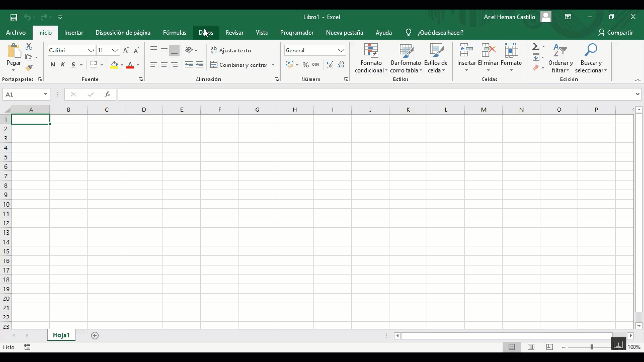Decrease font size with the smaller A icon

click(136, 50)
